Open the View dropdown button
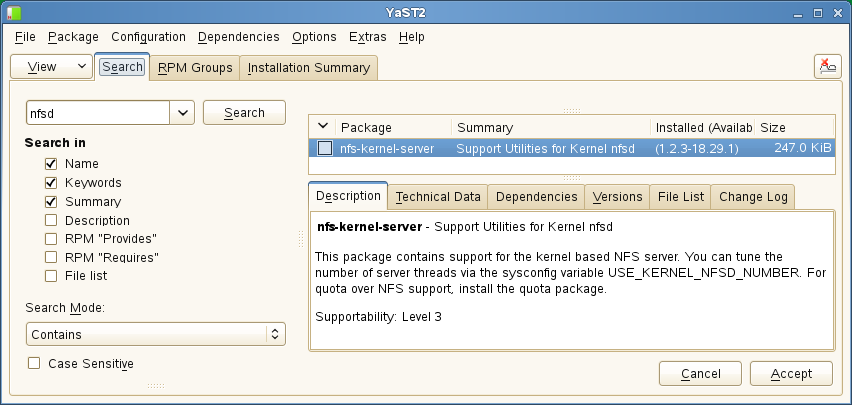The width and height of the screenshot is (852, 405). coord(50,67)
